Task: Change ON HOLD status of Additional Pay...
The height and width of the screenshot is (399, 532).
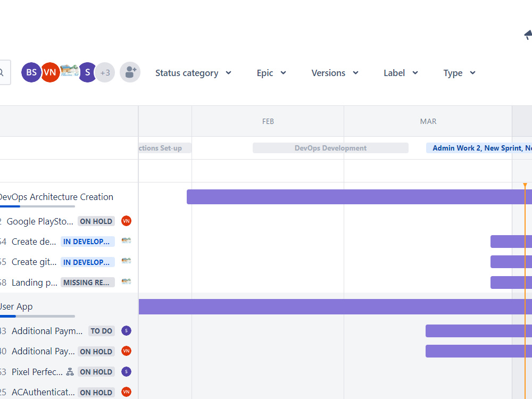Action: (x=96, y=352)
